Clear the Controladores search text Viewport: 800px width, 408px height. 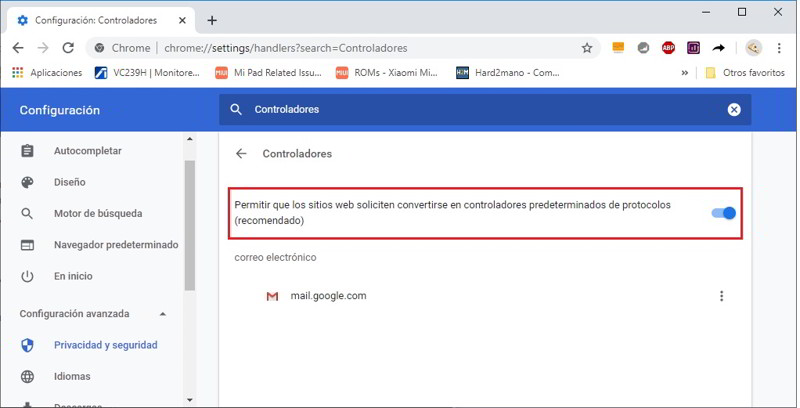pyautogui.click(x=734, y=110)
